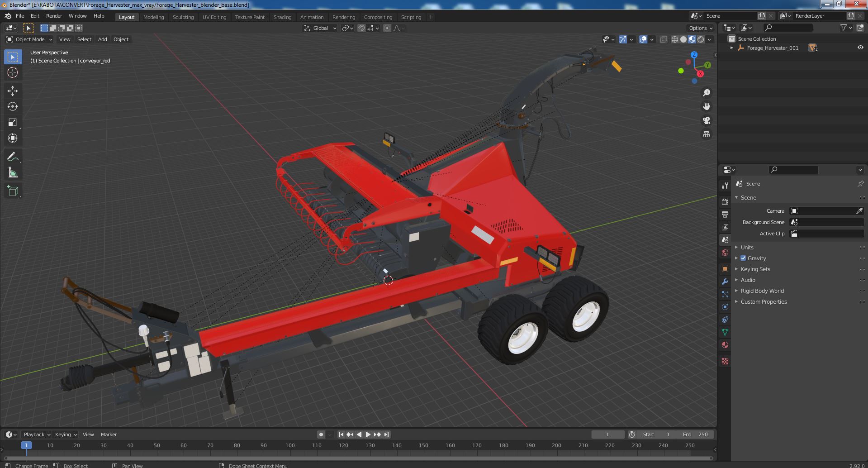The width and height of the screenshot is (868, 468).
Task: Open Global transform orientation dropdown
Action: tap(320, 28)
